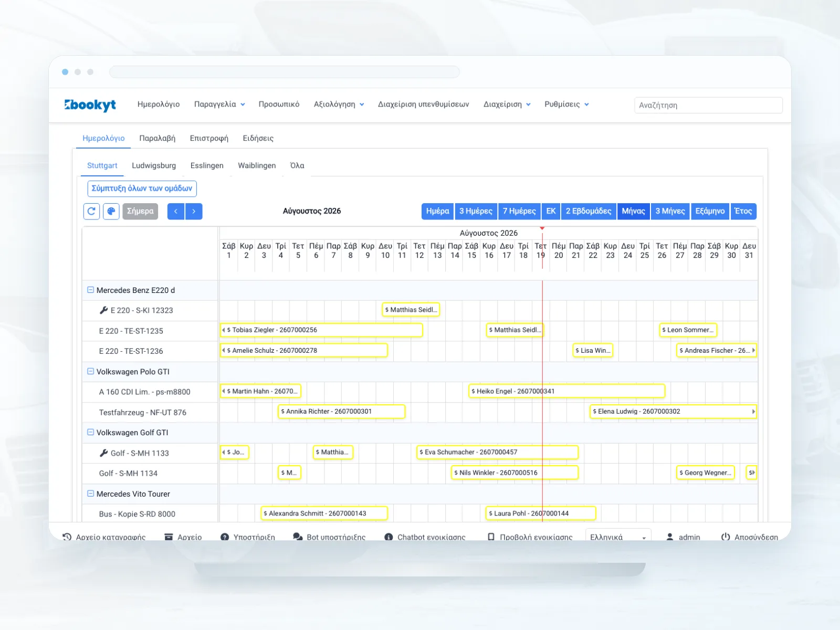Switch to the Esslingen location tab
This screenshot has width=840, height=630.
[207, 165]
